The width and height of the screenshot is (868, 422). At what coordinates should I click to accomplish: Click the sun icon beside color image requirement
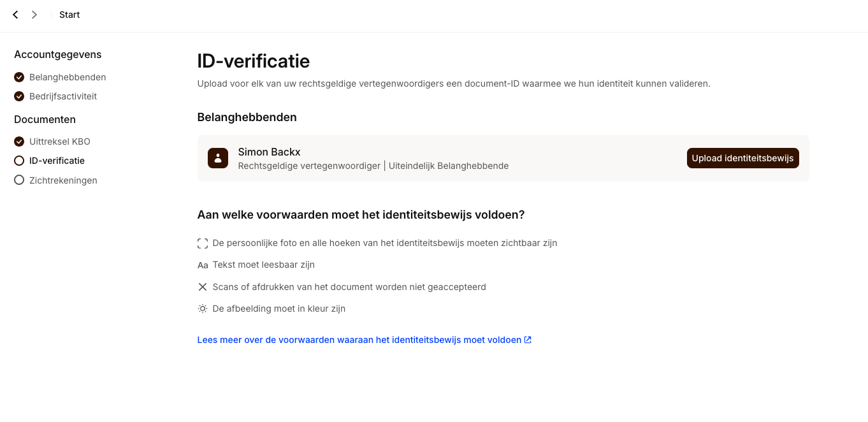[203, 309]
